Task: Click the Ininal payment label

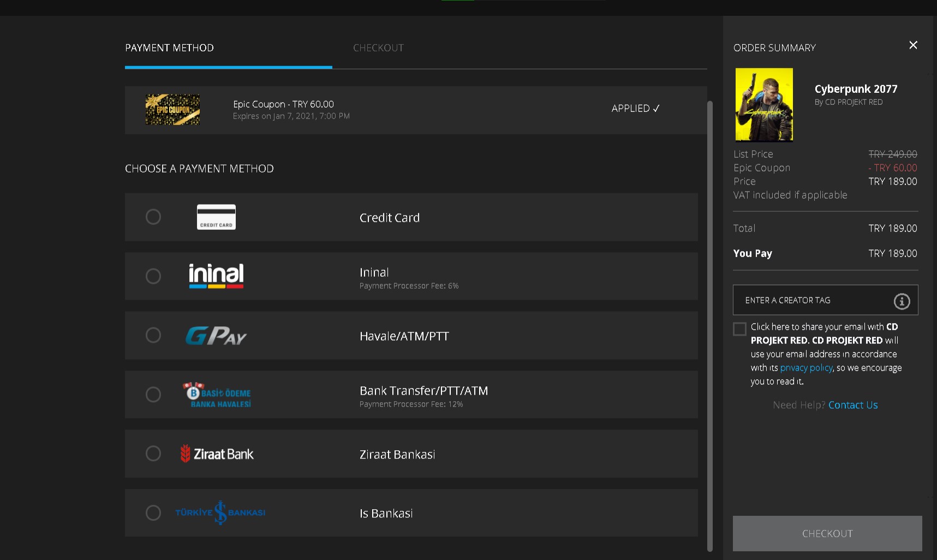Action: tap(374, 272)
